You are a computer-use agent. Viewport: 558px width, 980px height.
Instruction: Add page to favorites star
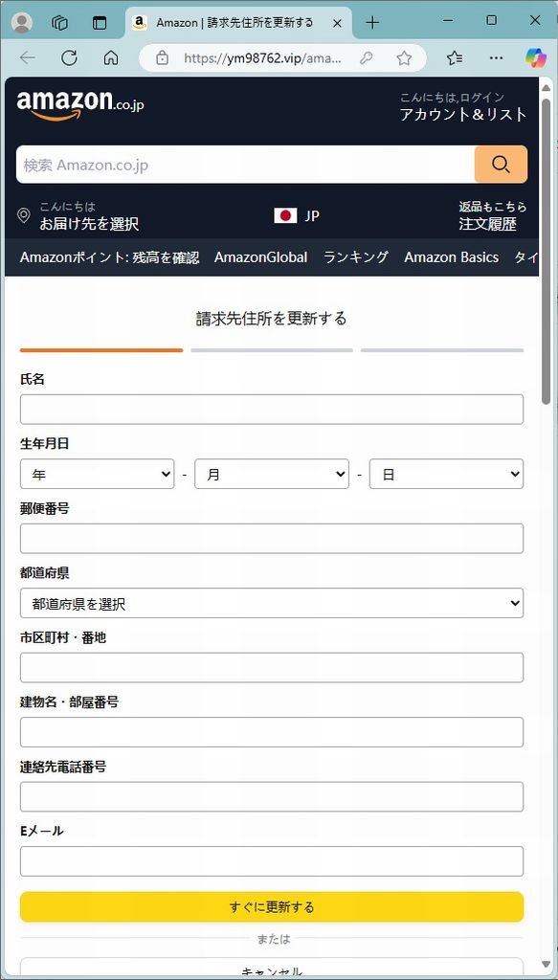click(x=404, y=58)
